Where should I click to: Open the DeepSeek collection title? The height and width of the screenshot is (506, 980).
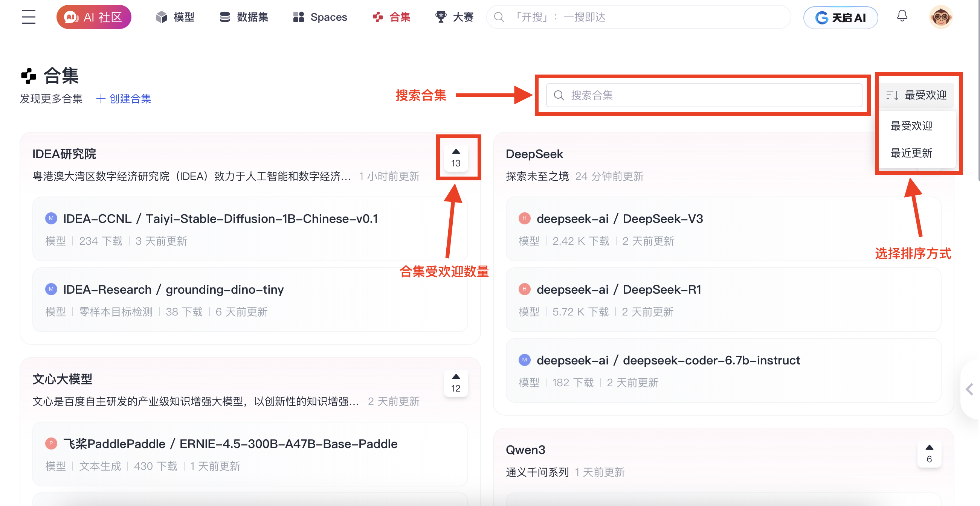534,154
